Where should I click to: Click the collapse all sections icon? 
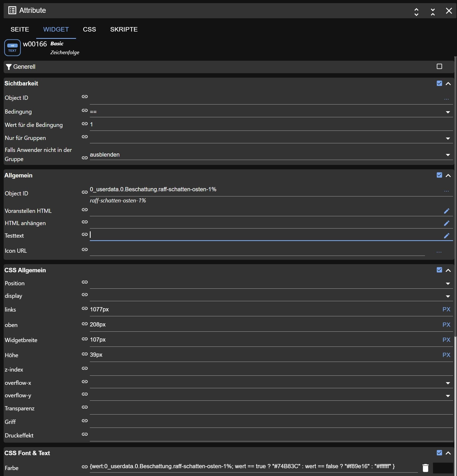click(433, 12)
